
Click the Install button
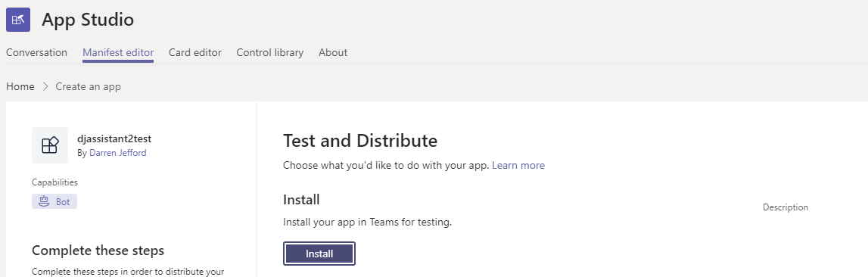(x=319, y=254)
